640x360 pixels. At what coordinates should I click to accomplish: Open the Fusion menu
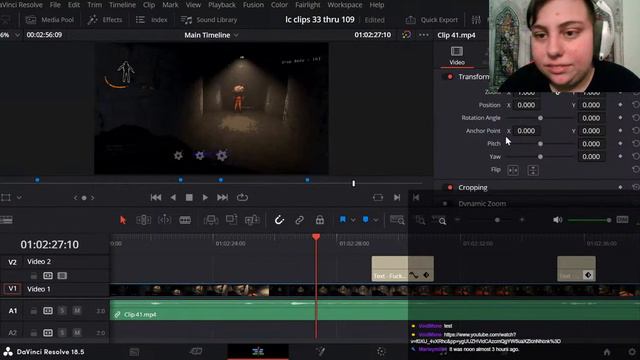253,5
